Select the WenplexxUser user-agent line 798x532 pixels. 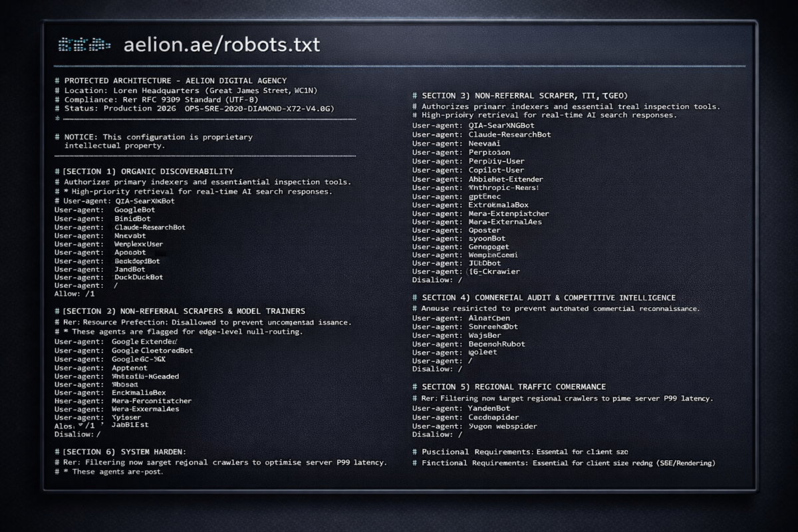(x=108, y=244)
